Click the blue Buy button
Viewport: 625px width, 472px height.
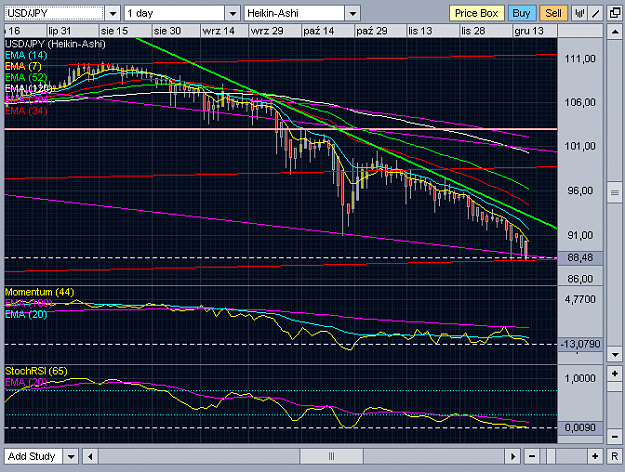click(521, 13)
